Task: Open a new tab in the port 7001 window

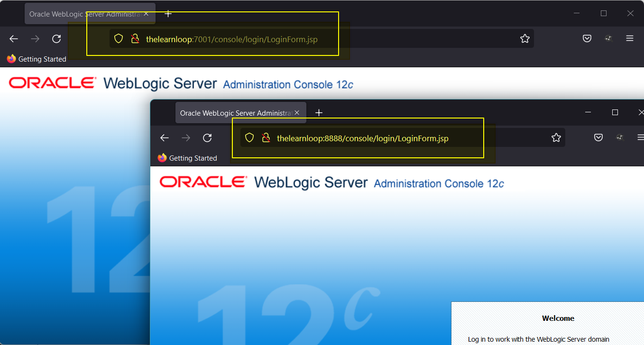Action: [x=168, y=14]
